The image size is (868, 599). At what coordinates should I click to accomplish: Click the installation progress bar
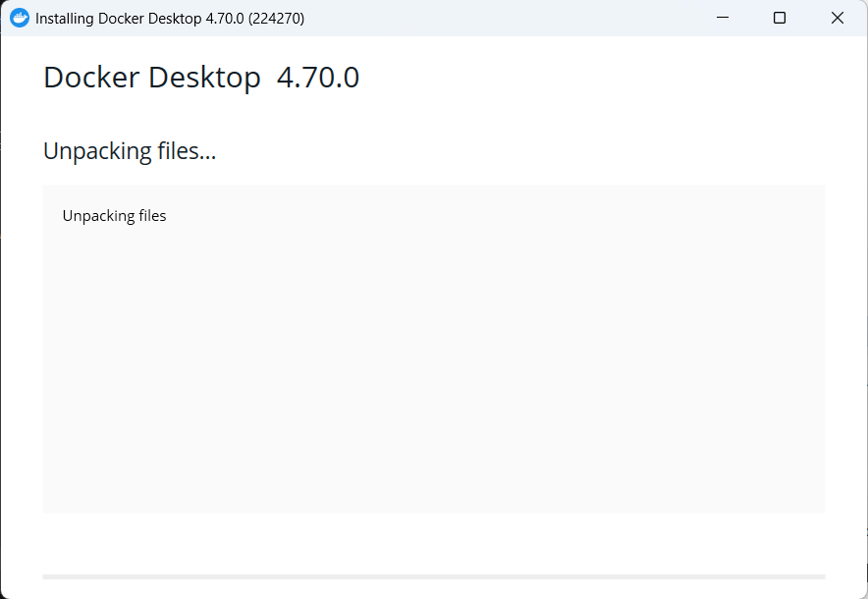(x=434, y=576)
